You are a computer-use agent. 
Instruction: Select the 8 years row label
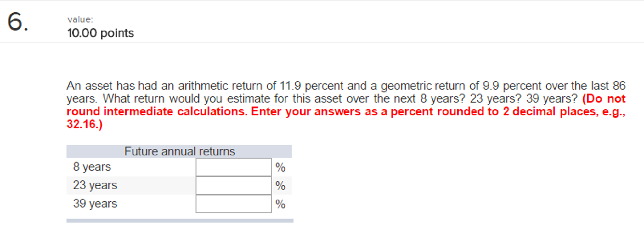pyautogui.click(x=91, y=167)
